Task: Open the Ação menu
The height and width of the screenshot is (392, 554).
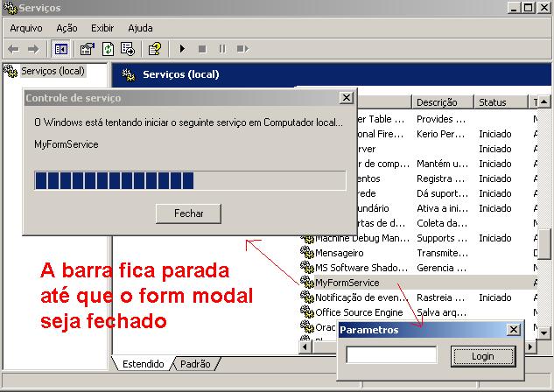Action: coord(67,28)
